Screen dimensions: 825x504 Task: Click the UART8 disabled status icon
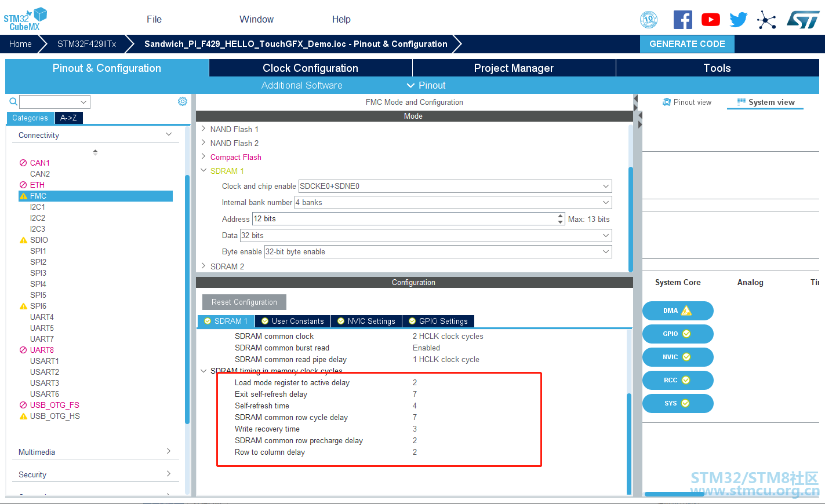click(23, 350)
